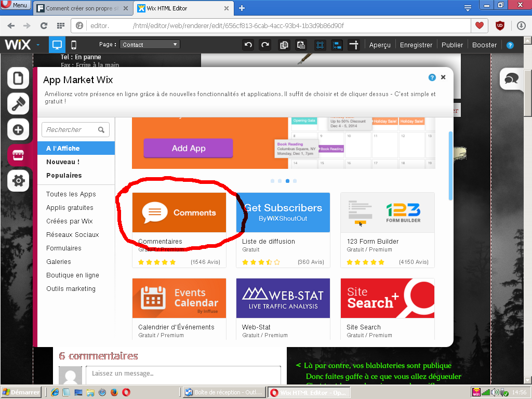Image resolution: width=532 pixels, height=399 pixels.
Task: Select Toutes les Apps category
Action: [x=71, y=194]
